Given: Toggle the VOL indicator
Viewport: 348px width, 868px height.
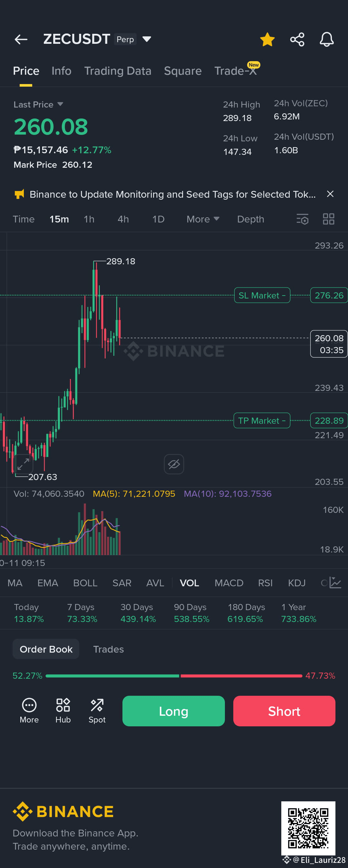Looking at the screenshot, I should 189,583.
